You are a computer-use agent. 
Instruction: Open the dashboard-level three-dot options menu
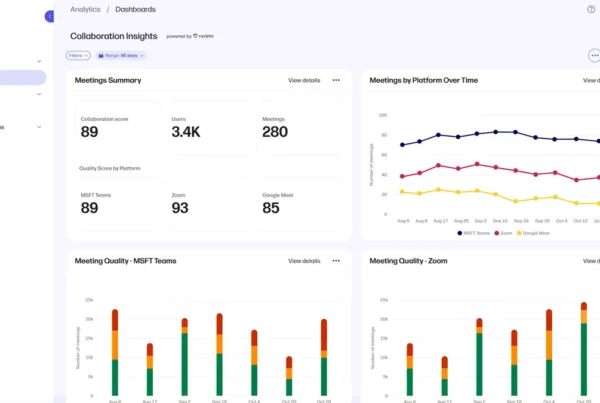[594, 56]
